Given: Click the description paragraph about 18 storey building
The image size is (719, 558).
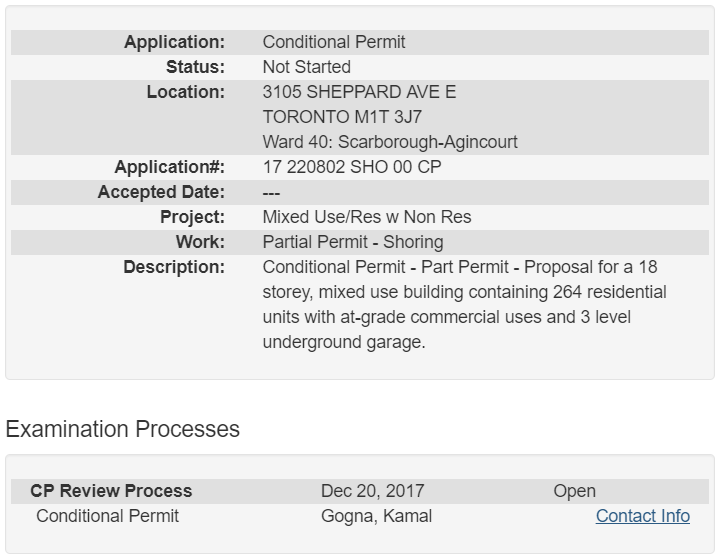Looking at the screenshot, I should (x=465, y=305).
